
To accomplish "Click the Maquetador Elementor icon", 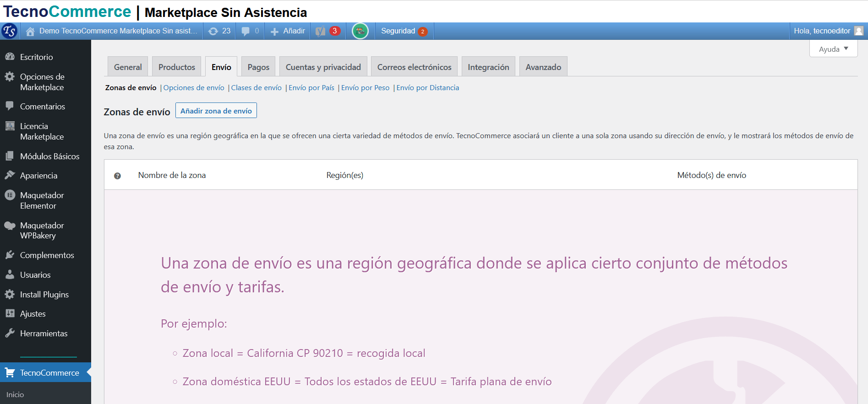I will 10,195.
